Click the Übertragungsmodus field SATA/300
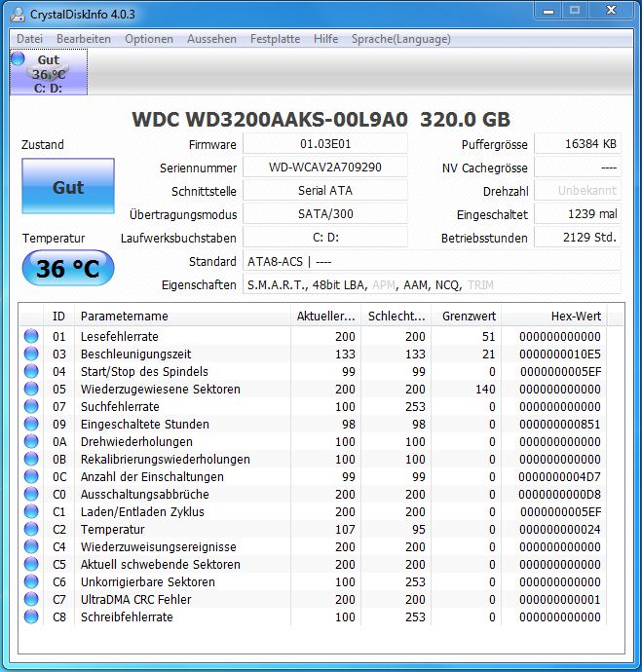642x672 pixels. click(x=325, y=214)
